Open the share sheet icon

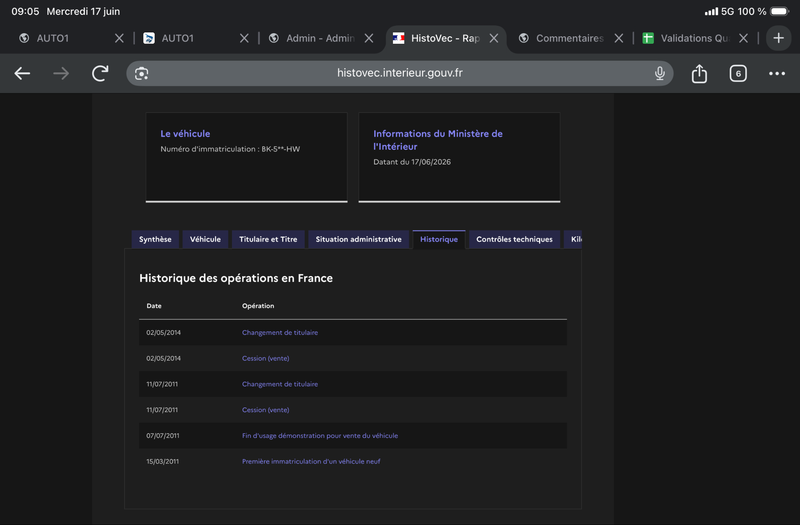[699, 73]
